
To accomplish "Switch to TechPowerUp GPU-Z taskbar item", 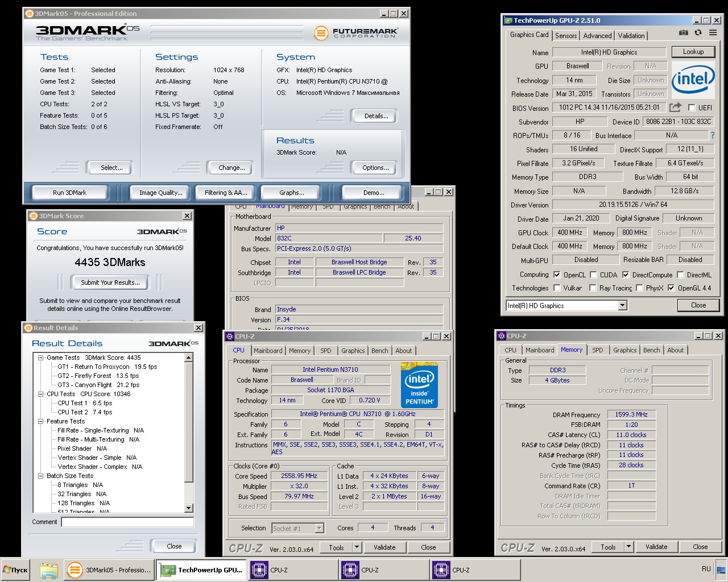I will click(201, 570).
